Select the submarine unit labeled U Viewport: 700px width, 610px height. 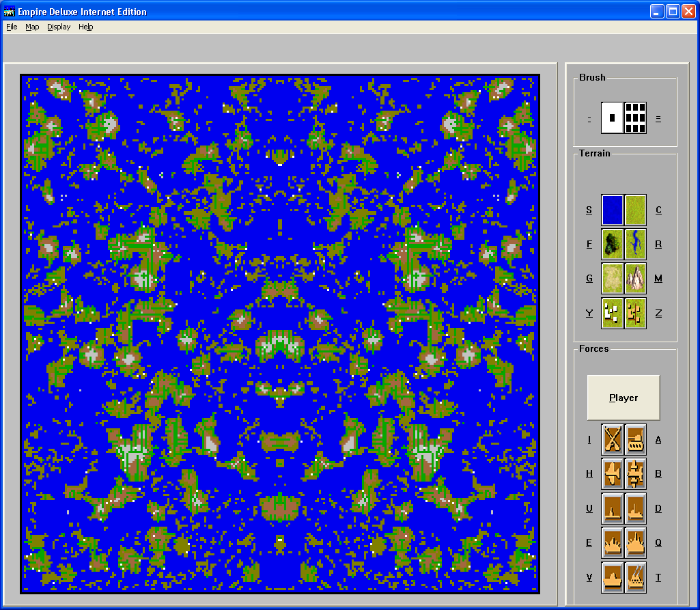pos(612,508)
